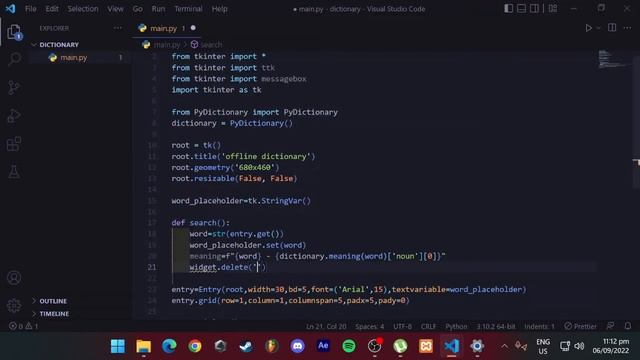Open the View menu
640x360 pixels.
click(x=116, y=9)
